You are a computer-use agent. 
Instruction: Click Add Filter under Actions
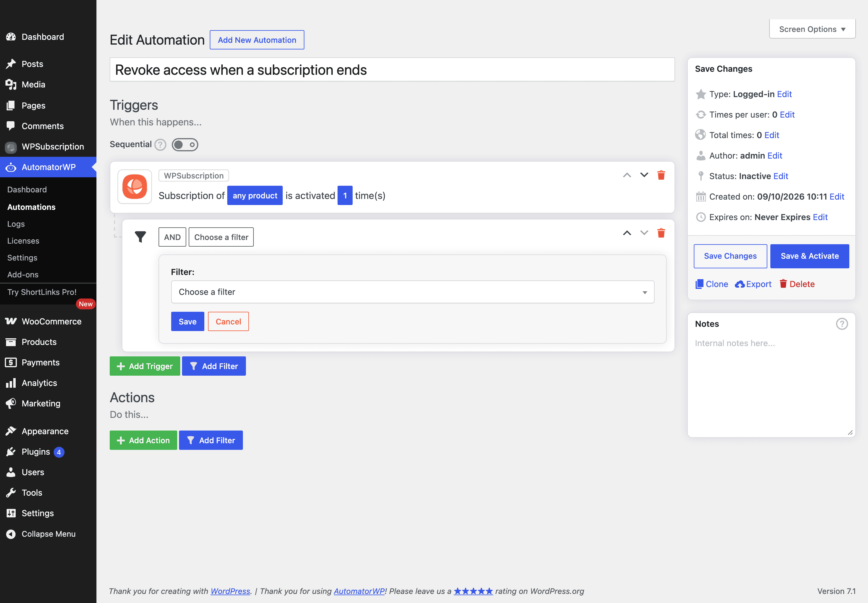click(x=211, y=440)
